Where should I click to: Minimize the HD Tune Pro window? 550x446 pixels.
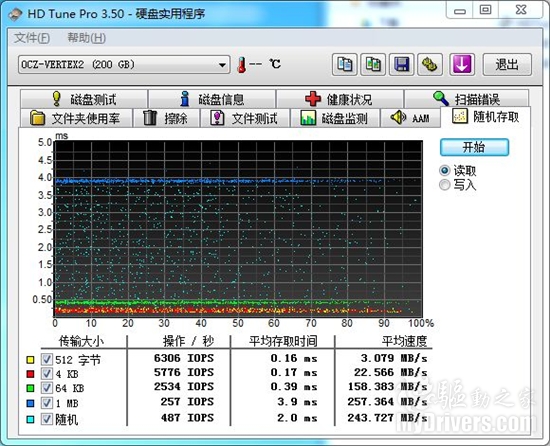pyautogui.click(x=460, y=11)
